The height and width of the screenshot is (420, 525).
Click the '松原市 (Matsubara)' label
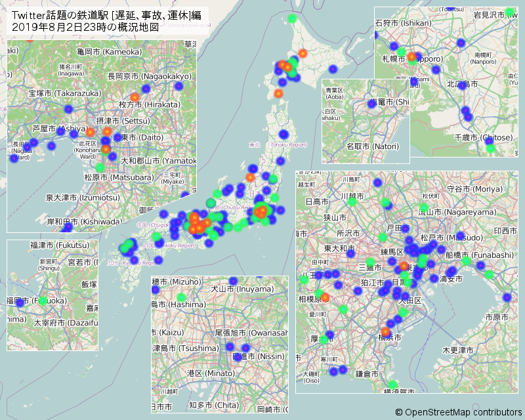119,177
